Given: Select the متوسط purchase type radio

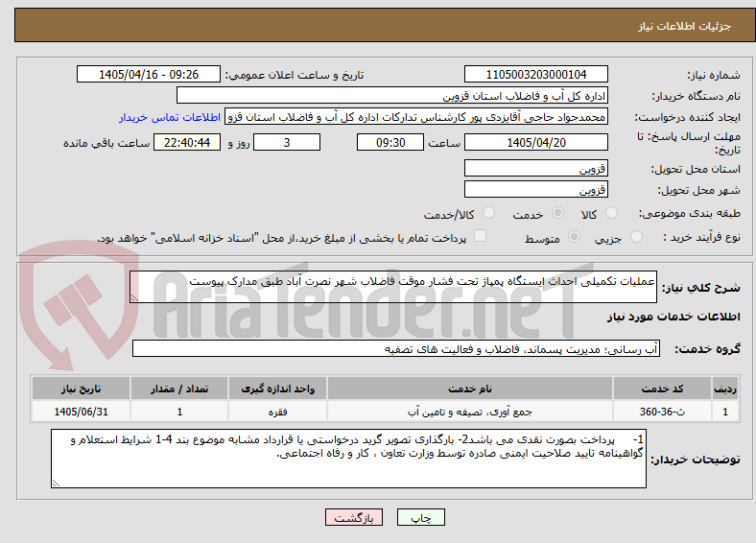Looking at the screenshot, I should (x=575, y=237).
